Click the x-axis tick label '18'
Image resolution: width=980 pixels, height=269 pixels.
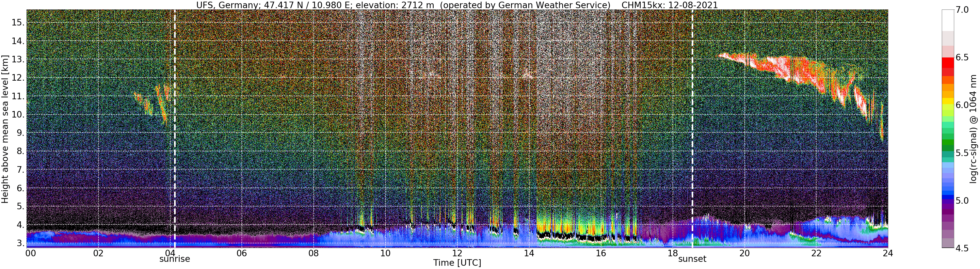(673, 253)
